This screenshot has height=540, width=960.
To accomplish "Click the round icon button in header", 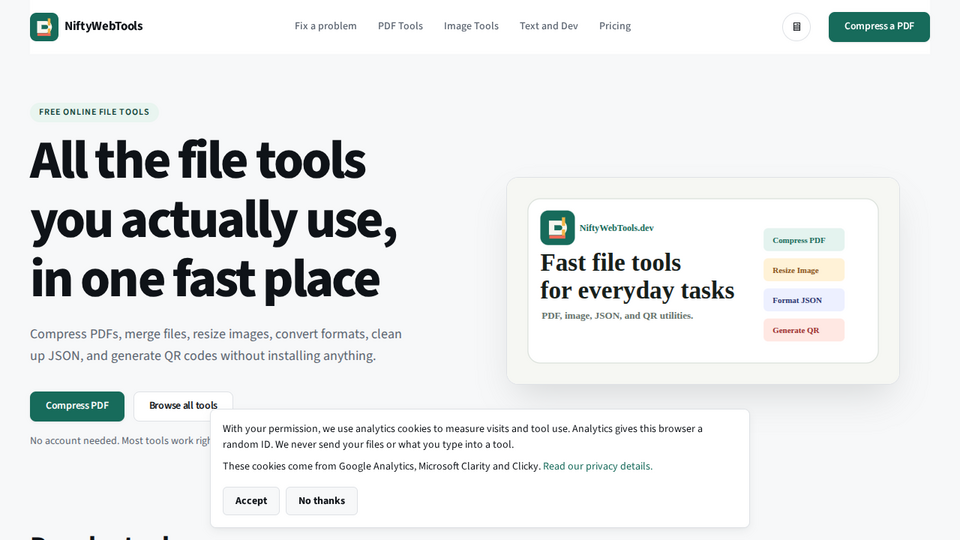I will [x=796, y=27].
